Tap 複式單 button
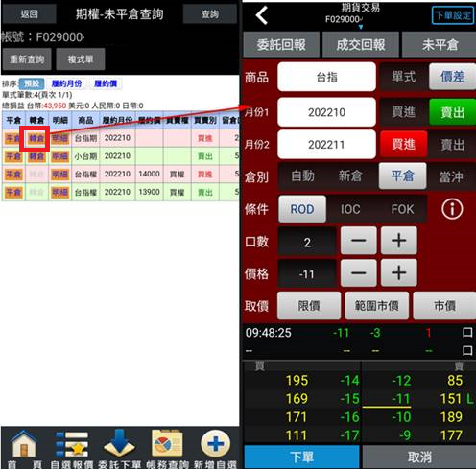This screenshot has height=469, width=476. [81, 59]
